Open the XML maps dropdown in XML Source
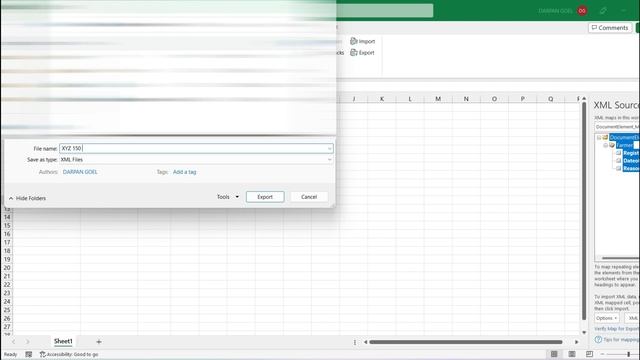Screen dimensions: 640x360 [617, 127]
